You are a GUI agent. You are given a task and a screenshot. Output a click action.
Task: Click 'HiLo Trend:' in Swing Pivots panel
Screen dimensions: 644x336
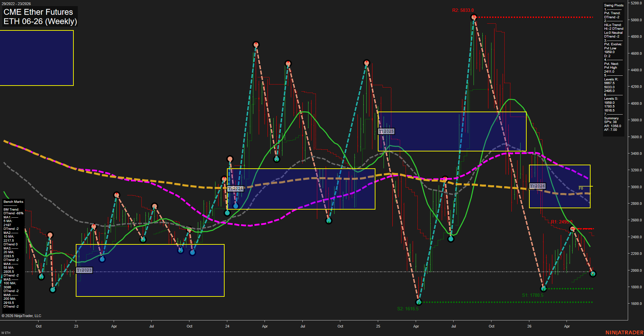tap(613, 25)
